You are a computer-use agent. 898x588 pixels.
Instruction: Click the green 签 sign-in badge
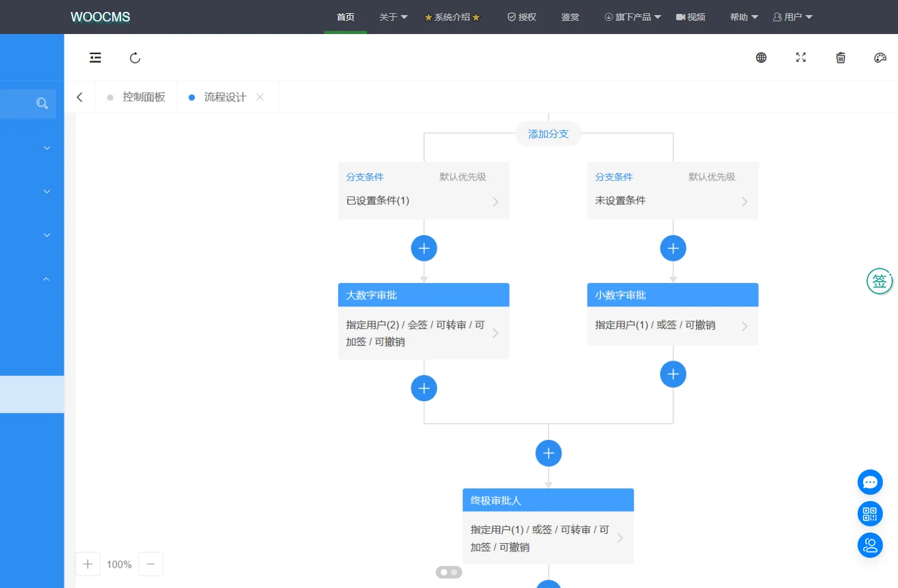(879, 281)
